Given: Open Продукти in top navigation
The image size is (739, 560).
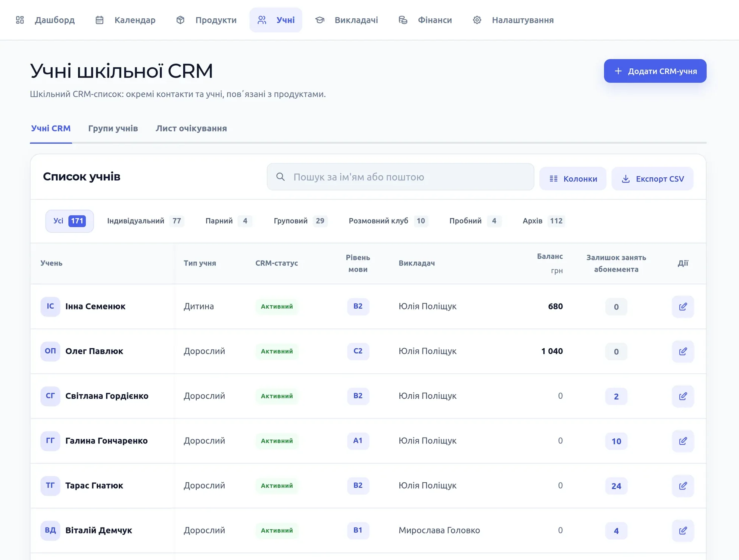Looking at the screenshot, I should 206,20.
